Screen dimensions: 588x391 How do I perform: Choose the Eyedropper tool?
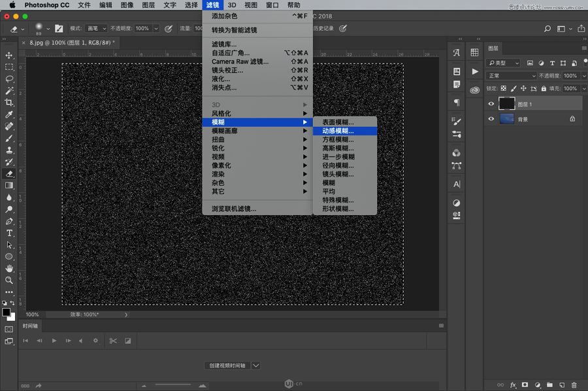[x=9, y=114]
